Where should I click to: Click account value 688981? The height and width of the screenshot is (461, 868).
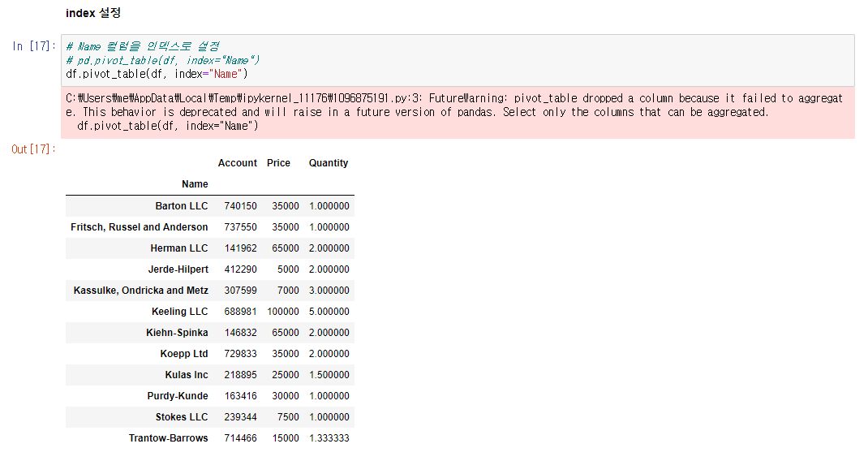240,311
